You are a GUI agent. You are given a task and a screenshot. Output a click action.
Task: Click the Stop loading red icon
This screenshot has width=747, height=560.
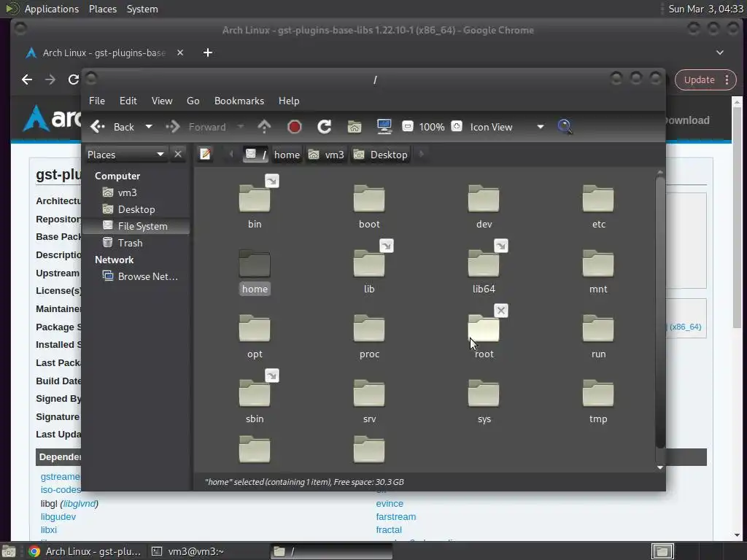click(295, 127)
